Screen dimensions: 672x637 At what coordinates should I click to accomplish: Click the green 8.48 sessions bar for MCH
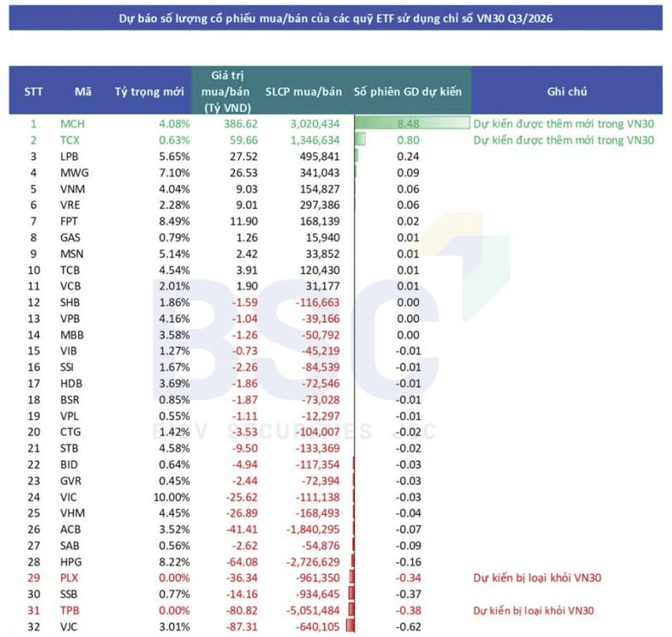[x=412, y=124]
